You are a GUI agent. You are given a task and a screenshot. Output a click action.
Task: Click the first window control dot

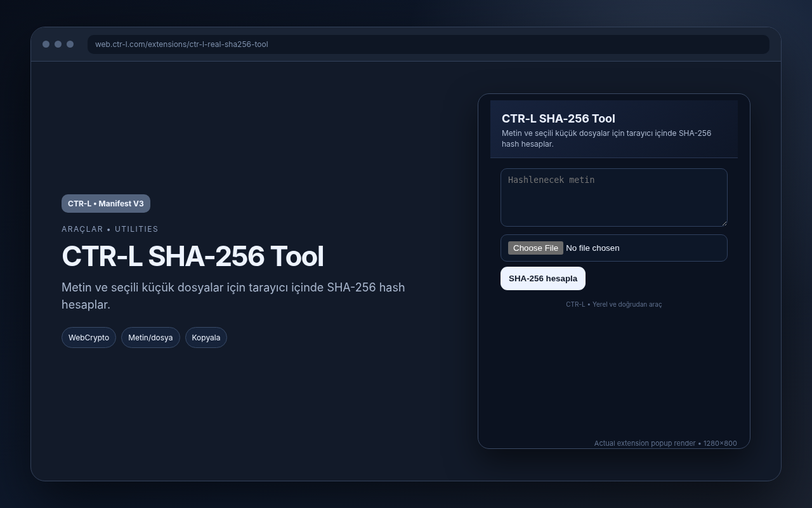(46, 44)
